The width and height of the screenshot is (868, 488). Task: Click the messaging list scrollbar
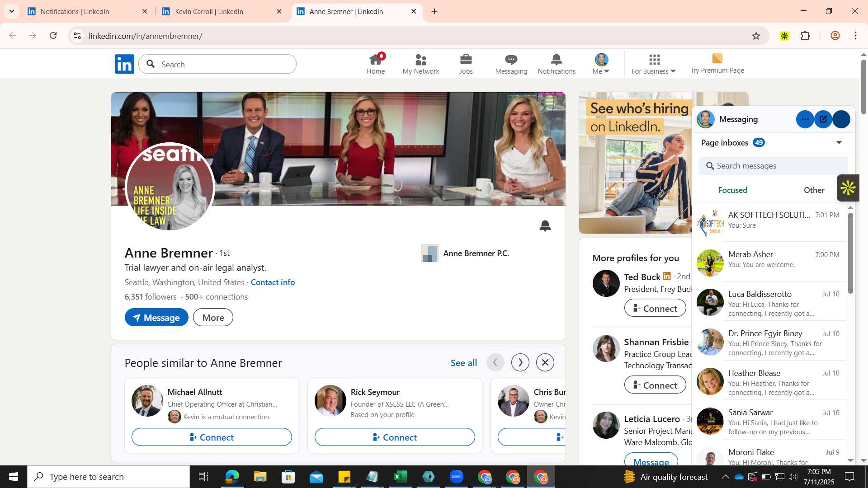pos(850,253)
